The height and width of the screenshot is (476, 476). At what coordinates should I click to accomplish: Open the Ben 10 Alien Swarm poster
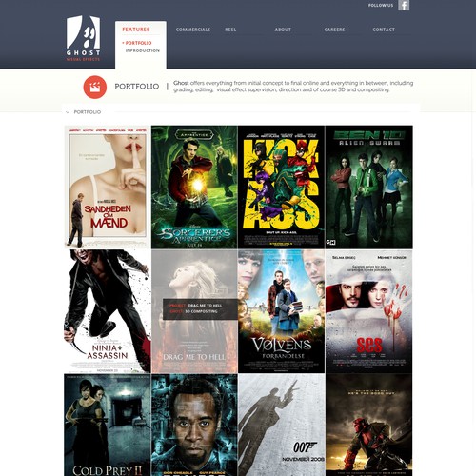[x=369, y=187]
